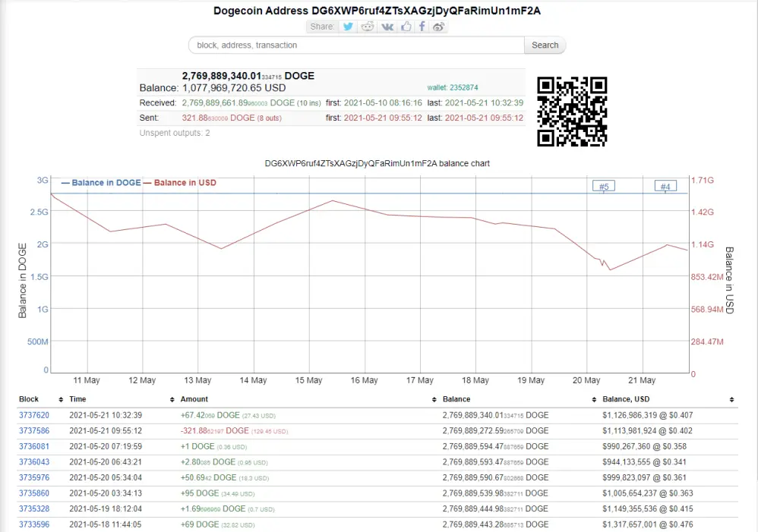Open wallet: 2352874 link
The height and width of the screenshot is (532, 758).
pyautogui.click(x=453, y=87)
